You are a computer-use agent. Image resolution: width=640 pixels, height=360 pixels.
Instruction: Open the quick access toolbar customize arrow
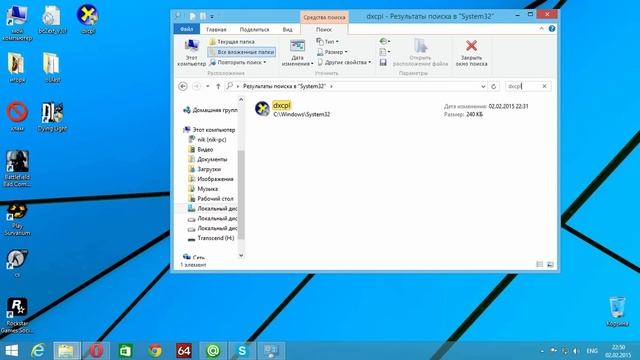tap(212, 17)
